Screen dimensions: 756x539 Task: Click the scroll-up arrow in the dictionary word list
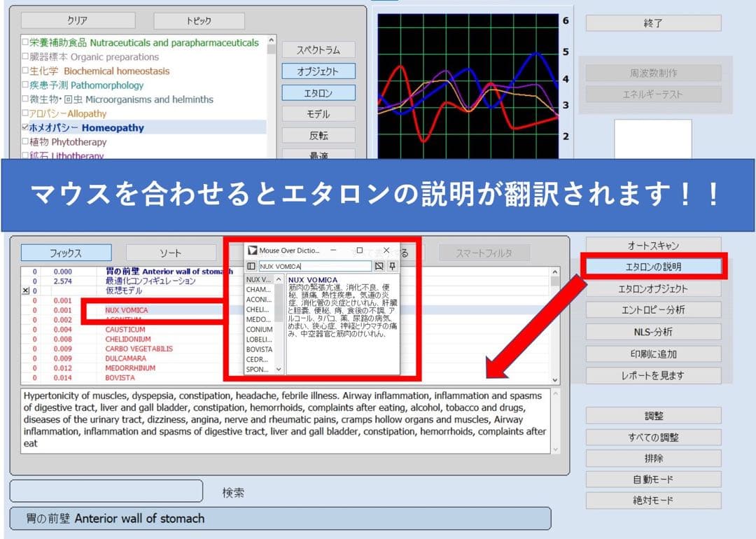point(279,279)
